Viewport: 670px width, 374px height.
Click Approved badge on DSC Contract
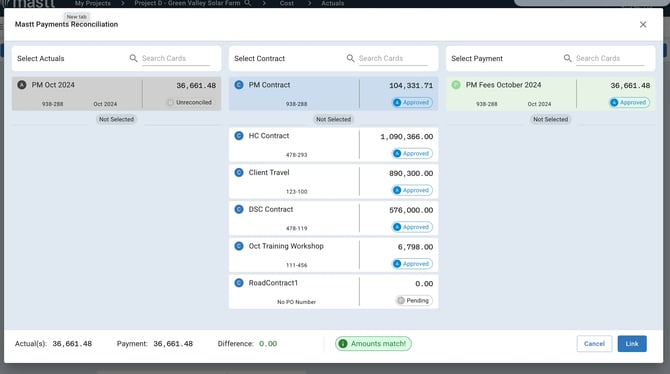tap(412, 227)
